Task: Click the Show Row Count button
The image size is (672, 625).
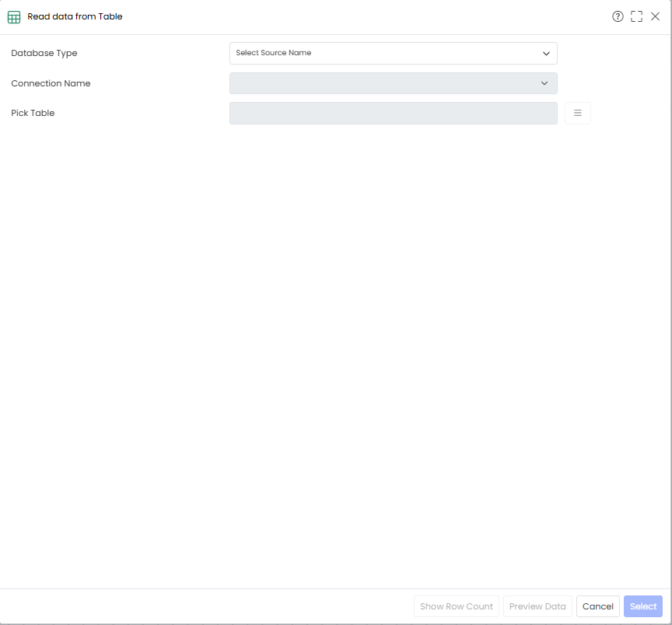Action: [x=457, y=606]
